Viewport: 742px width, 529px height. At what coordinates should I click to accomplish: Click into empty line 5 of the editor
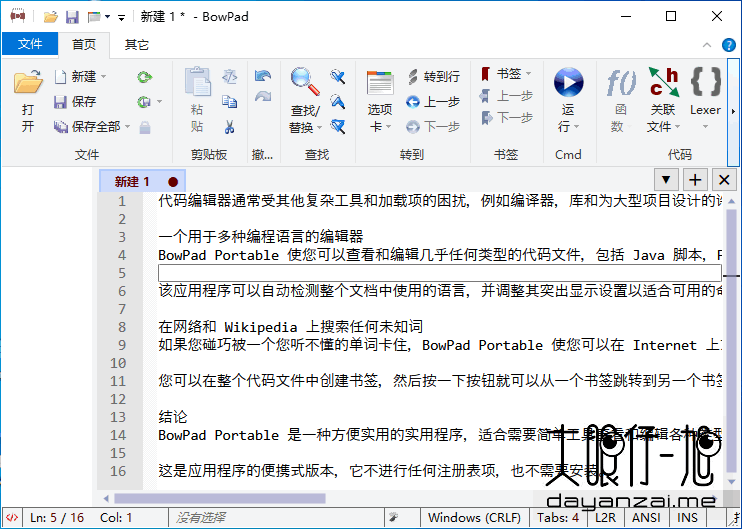click(x=440, y=273)
